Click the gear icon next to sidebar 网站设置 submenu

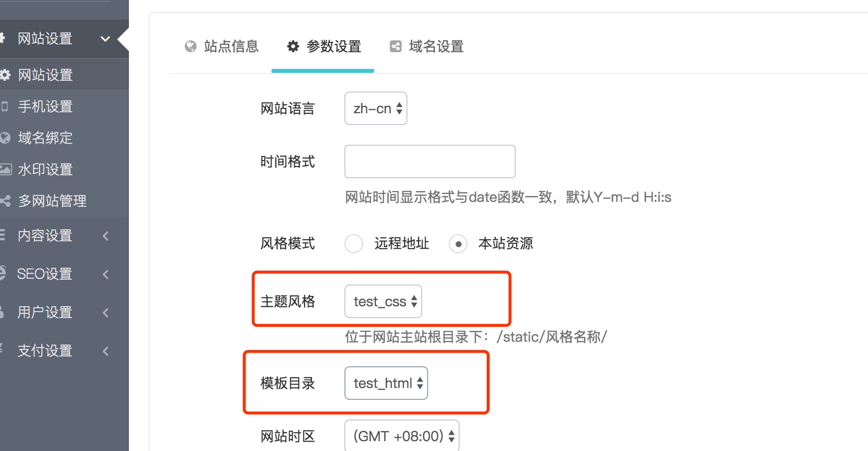pos(5,75)
